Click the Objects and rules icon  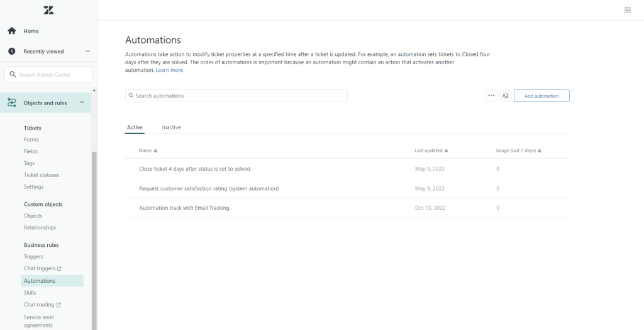point(12,103)
